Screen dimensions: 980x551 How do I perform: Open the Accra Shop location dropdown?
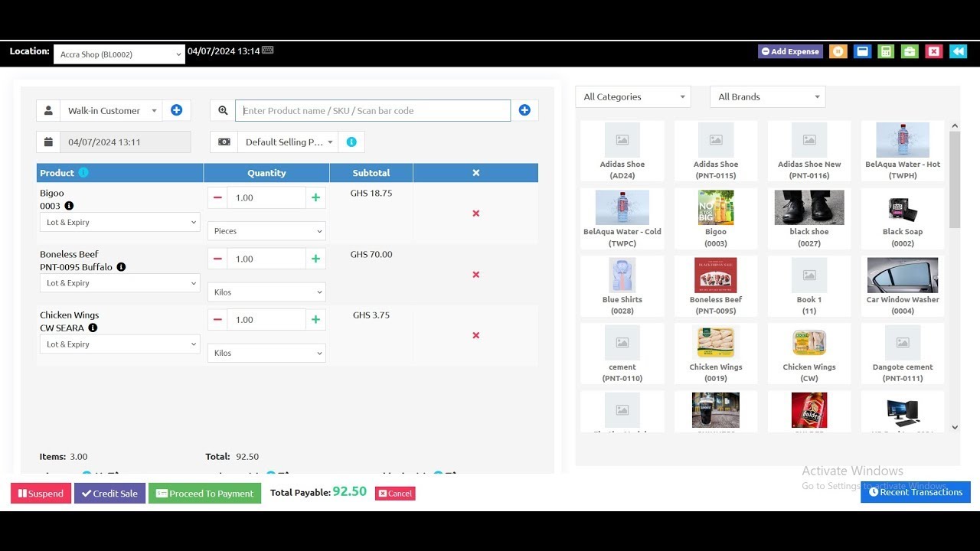[119, 54]
